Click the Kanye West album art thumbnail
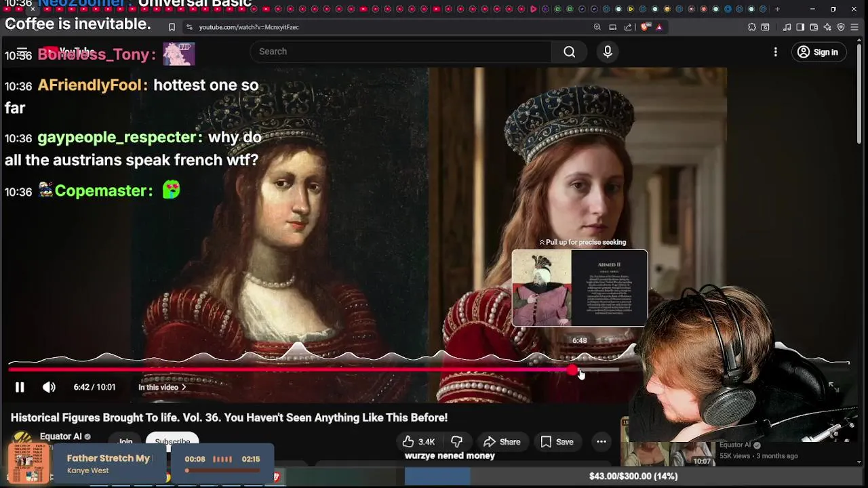868x488 pixels. (x=28, y=462)
